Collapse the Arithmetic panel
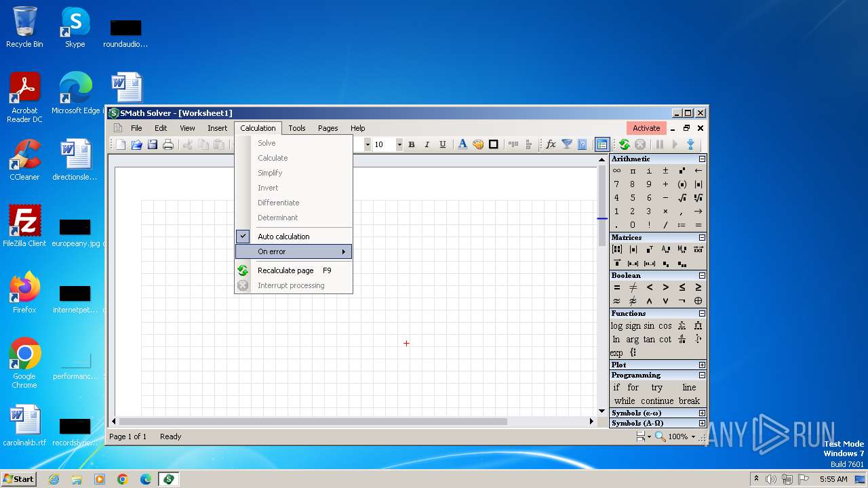 pyautogui.click(x=702, y=159)
